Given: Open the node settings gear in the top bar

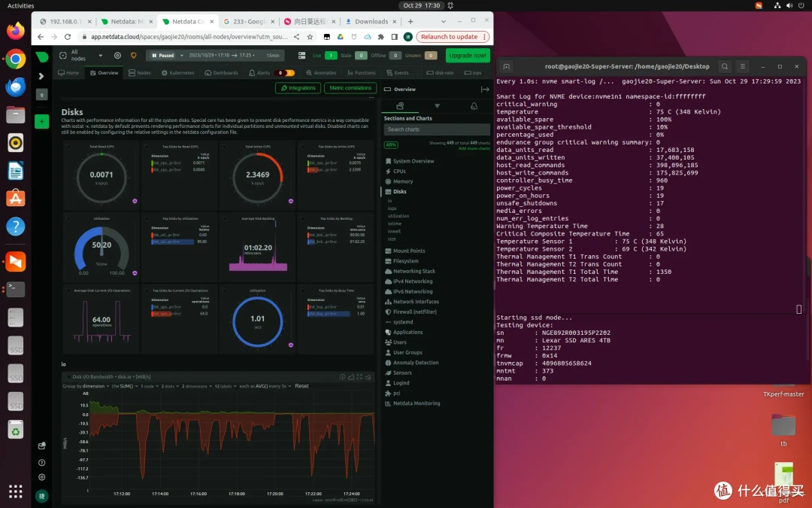Looking at the screenshot, I should [x=116, y=56].
